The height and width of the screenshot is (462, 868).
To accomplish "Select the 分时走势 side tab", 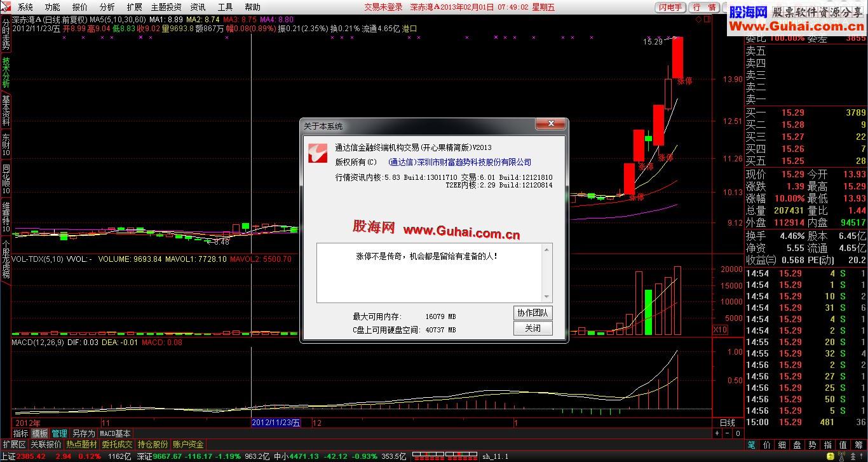I will (6, 35).
